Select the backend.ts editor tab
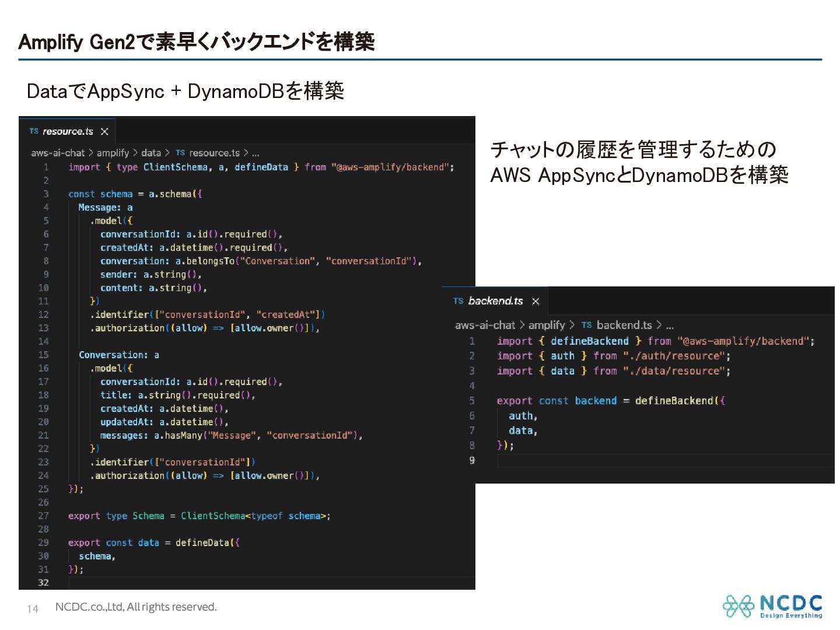This screenshot has height=630, width=840. point(495,301)
